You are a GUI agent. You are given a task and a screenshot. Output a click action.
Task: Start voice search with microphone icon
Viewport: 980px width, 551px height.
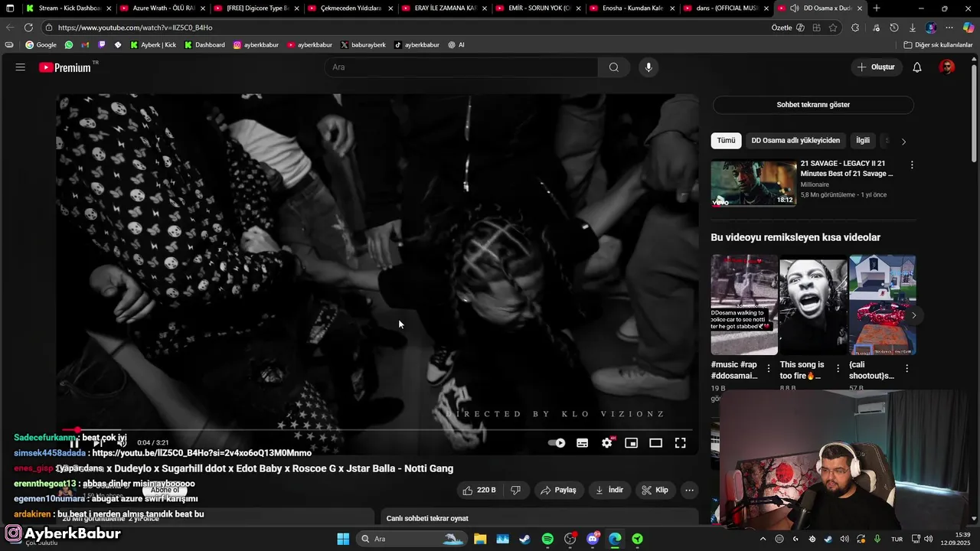(x=648, y=67)
